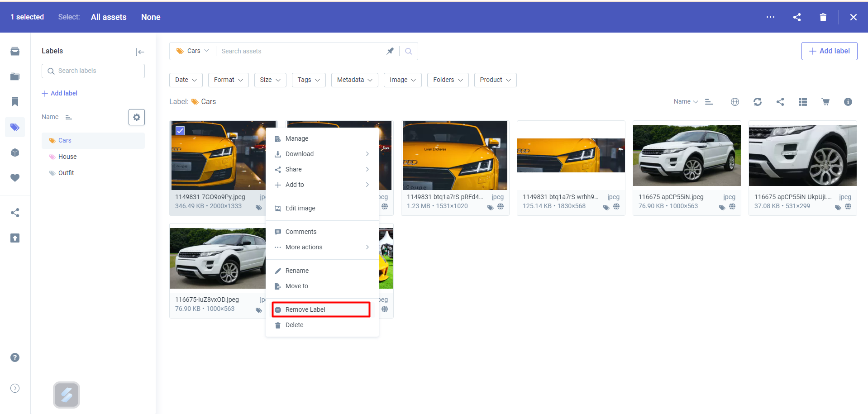Image resolution: width=868 pixels, height=414 pixels.
Task: Click the trash icon in top selection bar
Action: click(823, 17)
